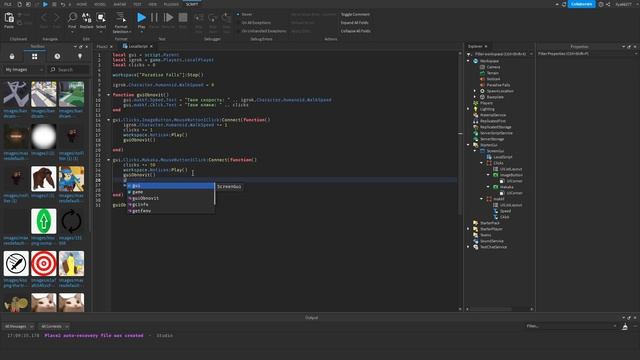Expand the TextChatService node

(469, 247)
